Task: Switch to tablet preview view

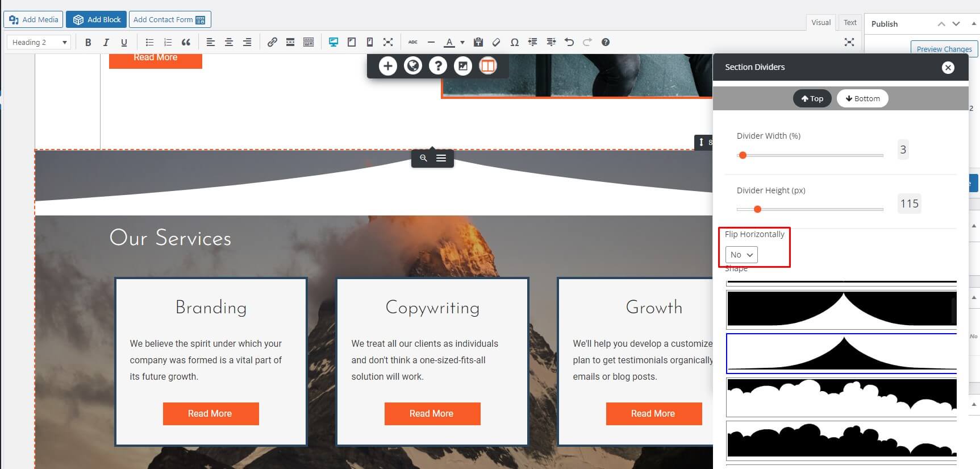Action: coord(352,42)
